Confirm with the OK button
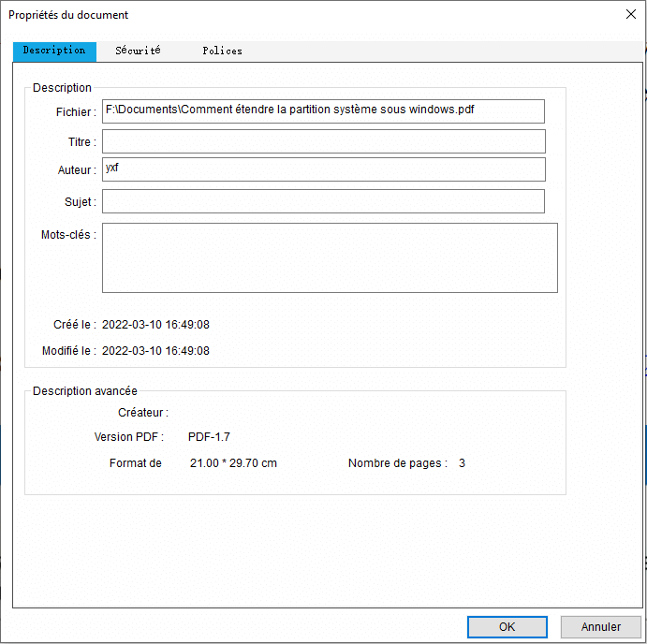Image resolution: width=647 pixels, height=644 pixels. coord(507,627)
